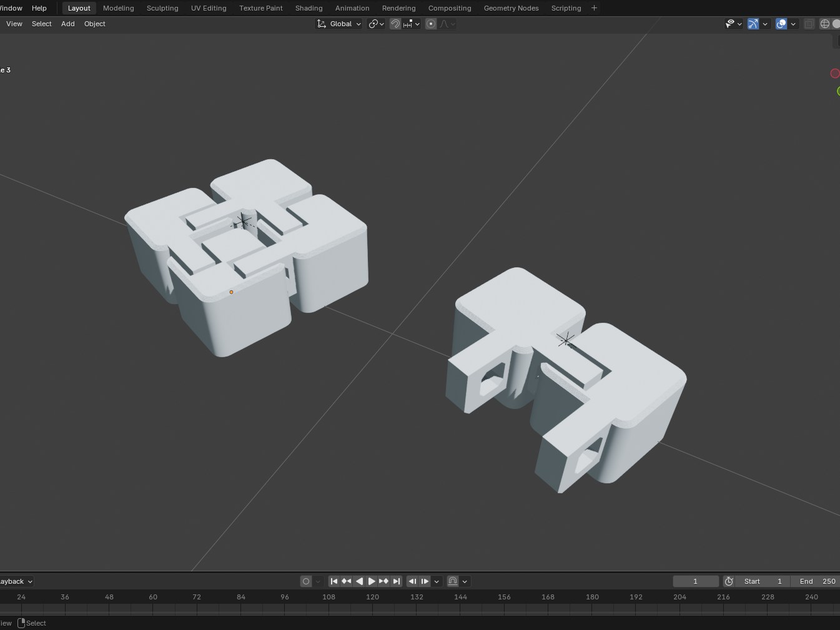Open the viewport Add menu

68,24
